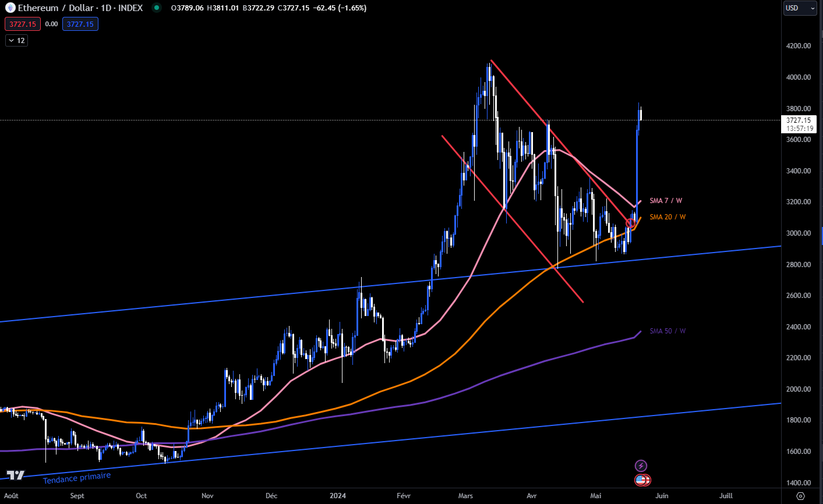Click the 0.00 spread value
The image size is (823, 504).
pos(51,24)
